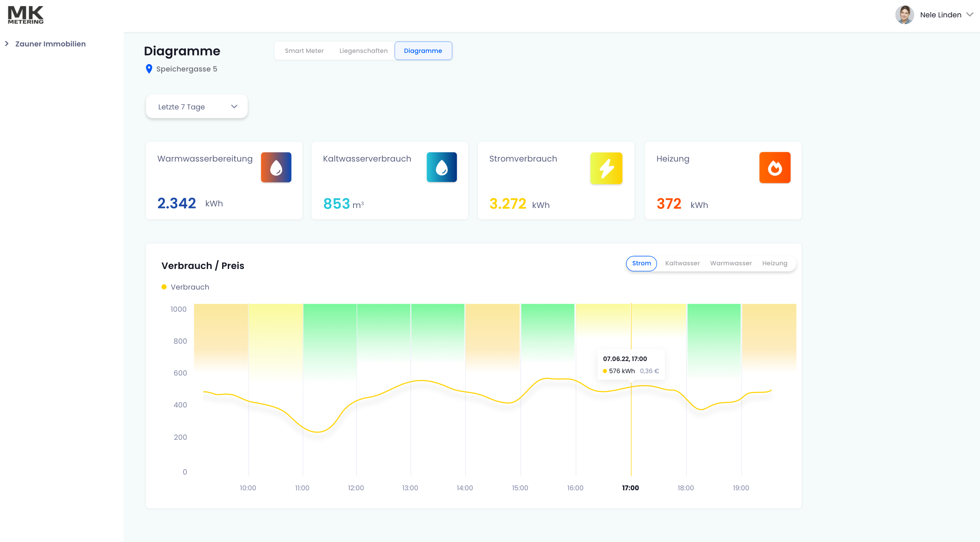Viewport: 980px width, 542px height.
Task: Switch to the Smart Meter tab
Action: [304, 51]
